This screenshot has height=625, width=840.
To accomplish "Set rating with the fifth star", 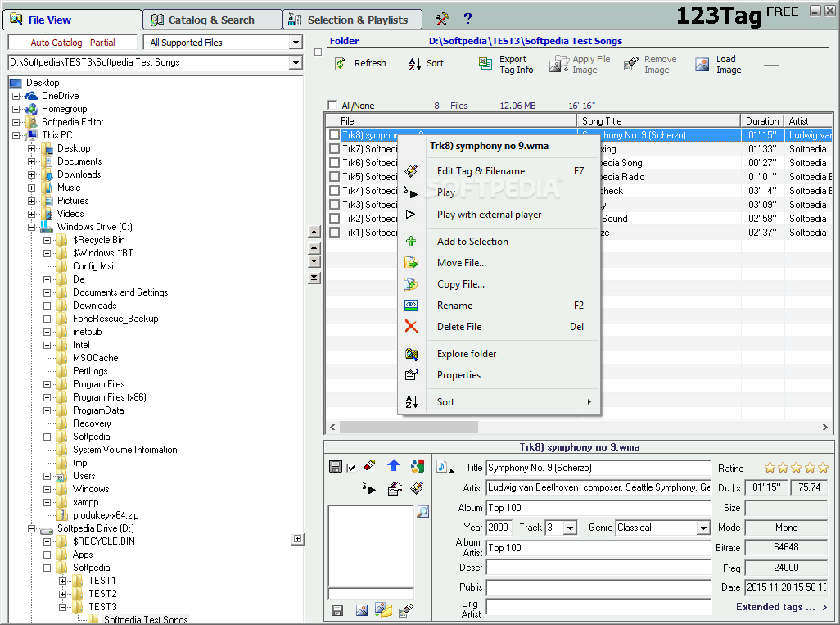I will tap(823, 468).
